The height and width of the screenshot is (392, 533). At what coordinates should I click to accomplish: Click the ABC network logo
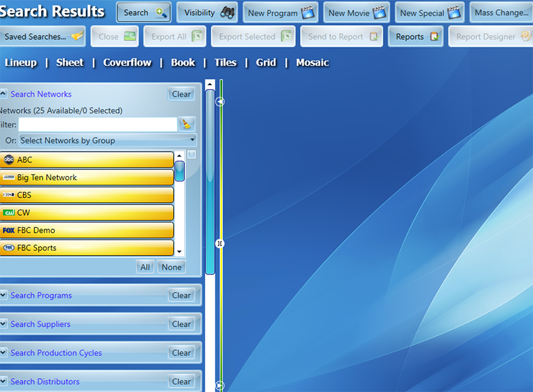click(9, 160)
